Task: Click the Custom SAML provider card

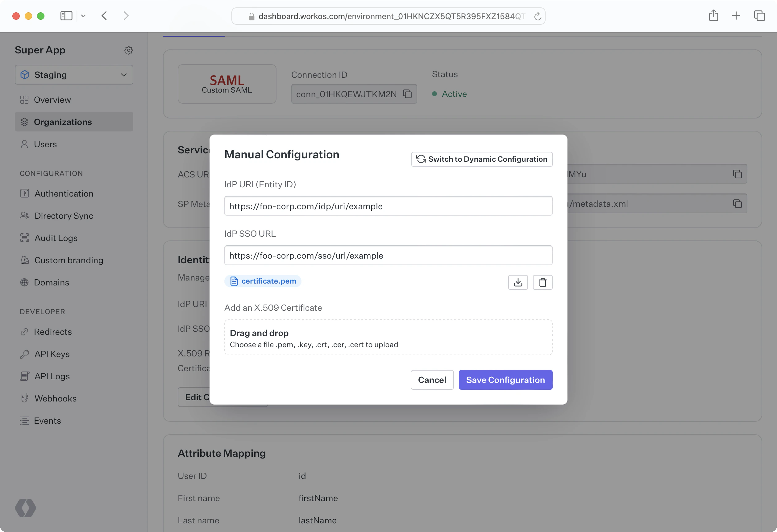Action: pos(227,84)
